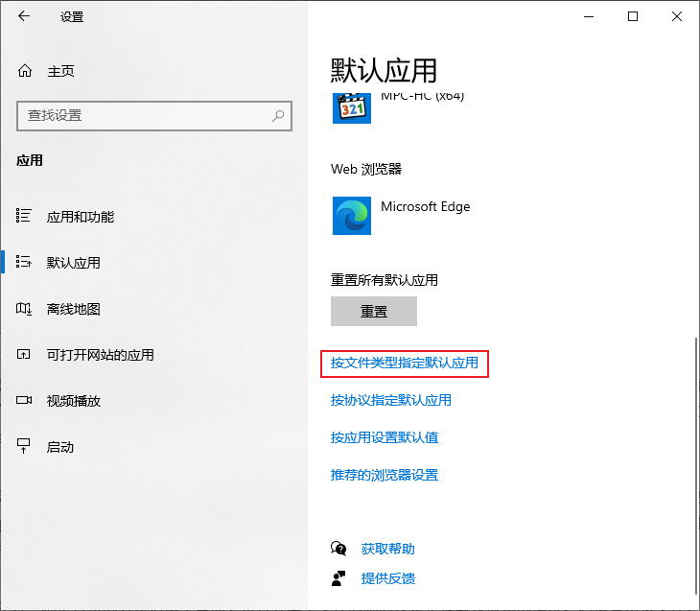Click the 重置 button
Image resolution: width=700 pixels, height=611 pixels.
pyautogui.click(x=374, y=312)
